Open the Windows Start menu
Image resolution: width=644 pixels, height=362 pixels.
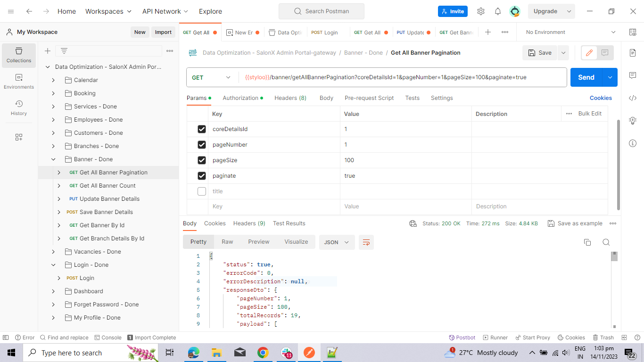pos(11,353)
